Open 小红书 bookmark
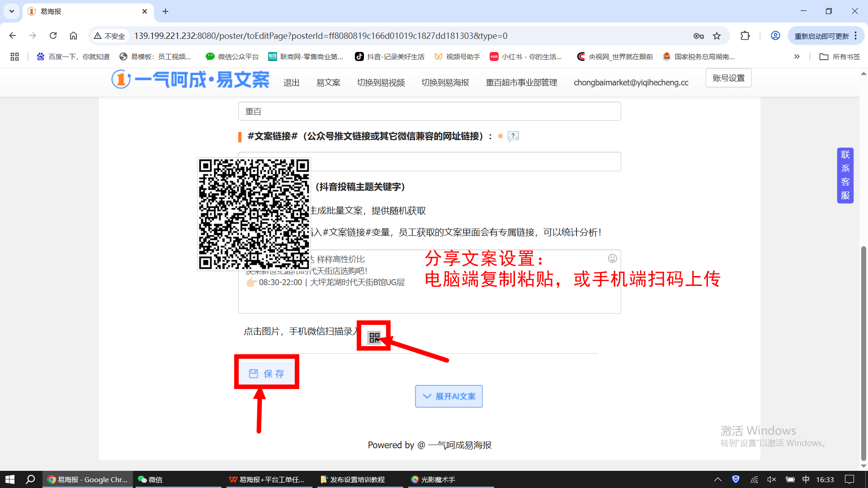 (526, 56)
